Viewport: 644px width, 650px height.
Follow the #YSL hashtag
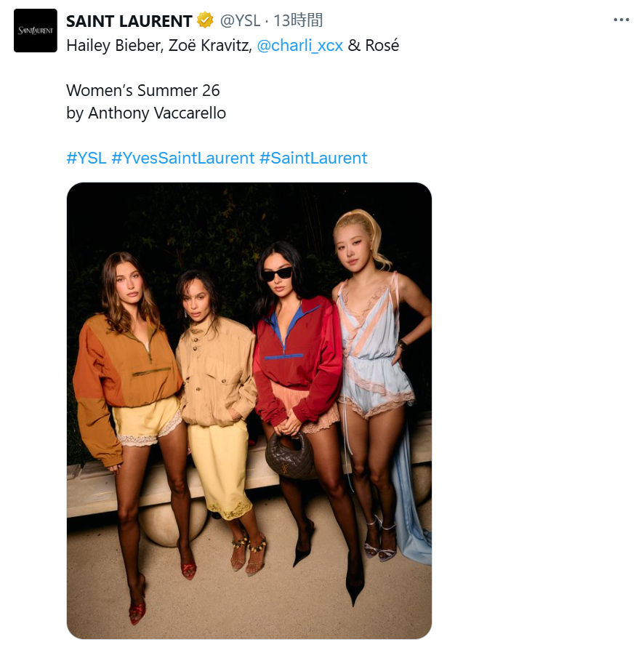point(86,158)
